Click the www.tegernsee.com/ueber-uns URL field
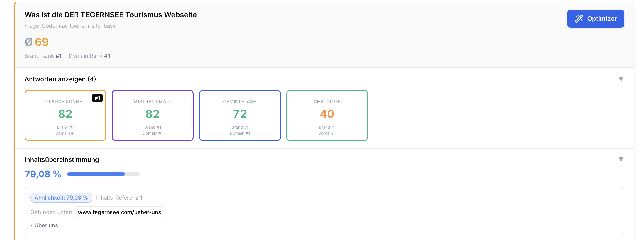 (119, 212)
